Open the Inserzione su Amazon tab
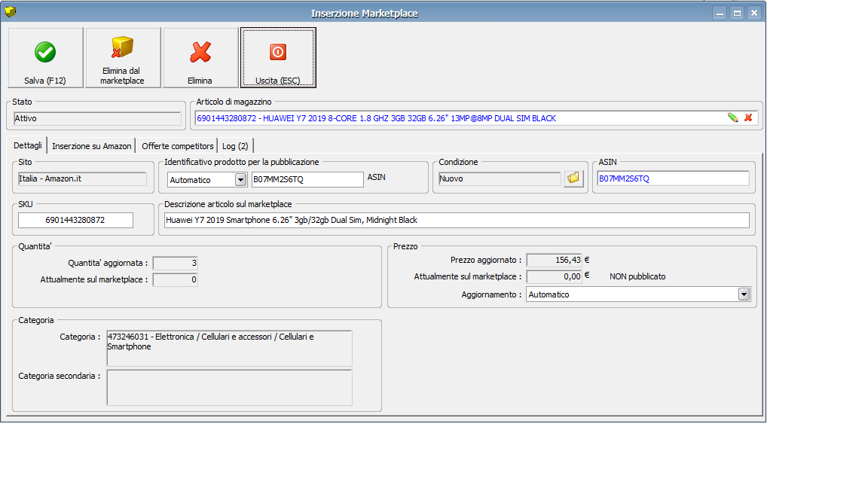Viewport: 868px width, 488px height. (92, 146)
